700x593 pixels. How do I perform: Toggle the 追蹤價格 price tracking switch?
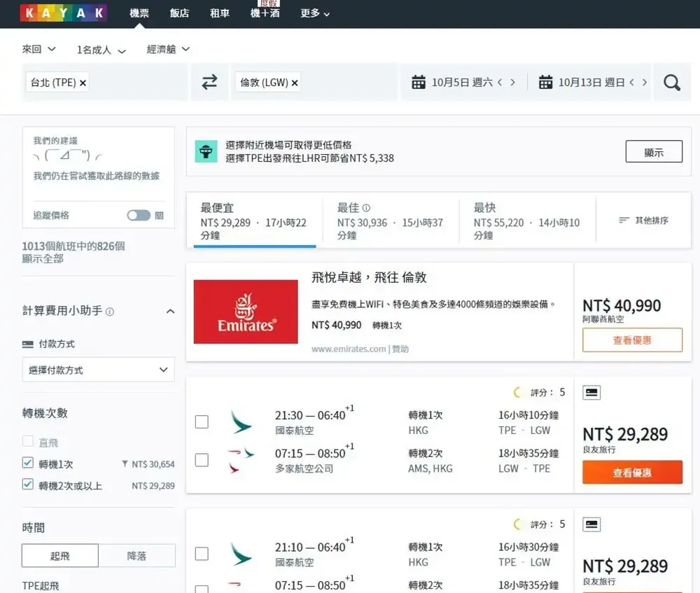pyautogui.click(x=139, y=216)
